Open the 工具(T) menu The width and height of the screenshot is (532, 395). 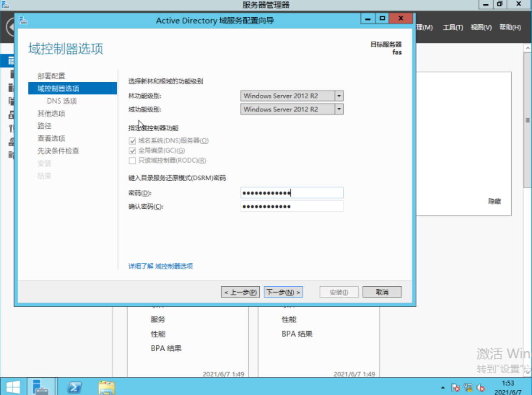(x=452, y=27)
